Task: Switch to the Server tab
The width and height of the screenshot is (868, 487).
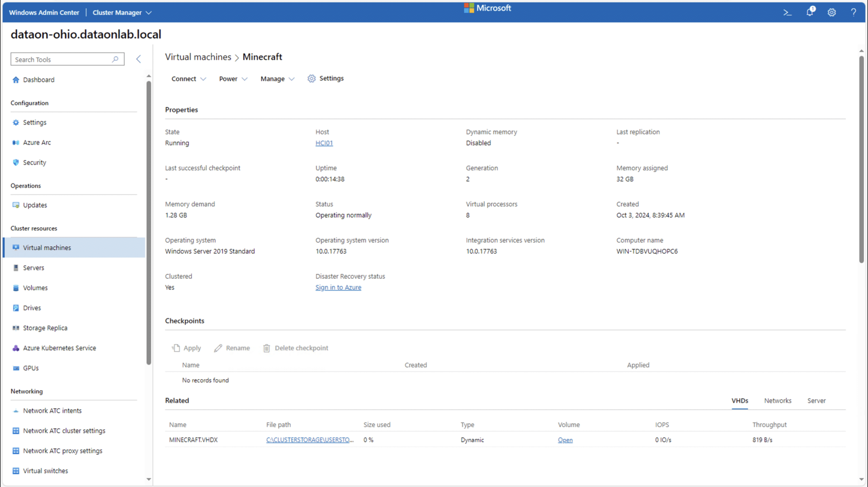Action: pos(816,401)
